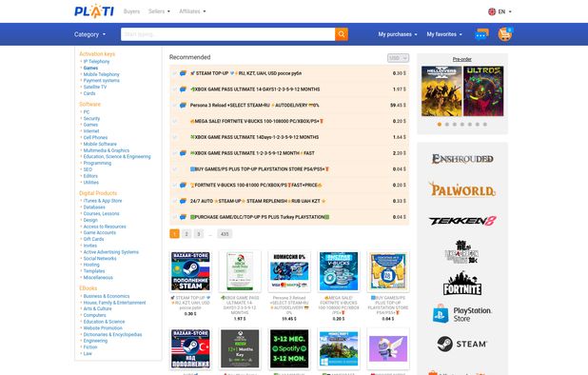Toggle checkmark on BUY GAMES/PS PLUS TOP-UP row
The width and height of the screenshot is (588, 375).
click(174, 169)
